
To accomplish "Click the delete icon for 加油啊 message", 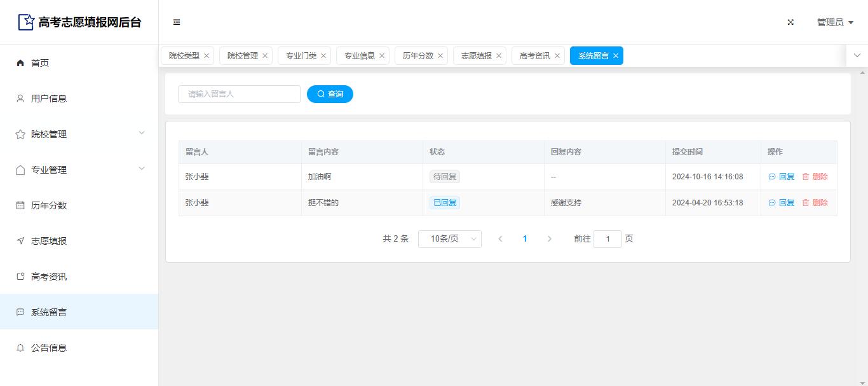I will pos(806,177).
